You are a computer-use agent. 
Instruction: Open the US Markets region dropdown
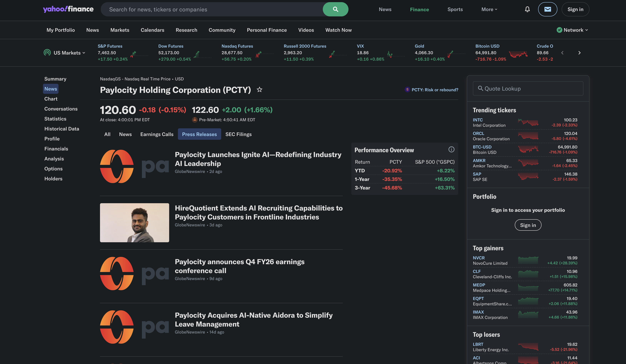point(69,53)
